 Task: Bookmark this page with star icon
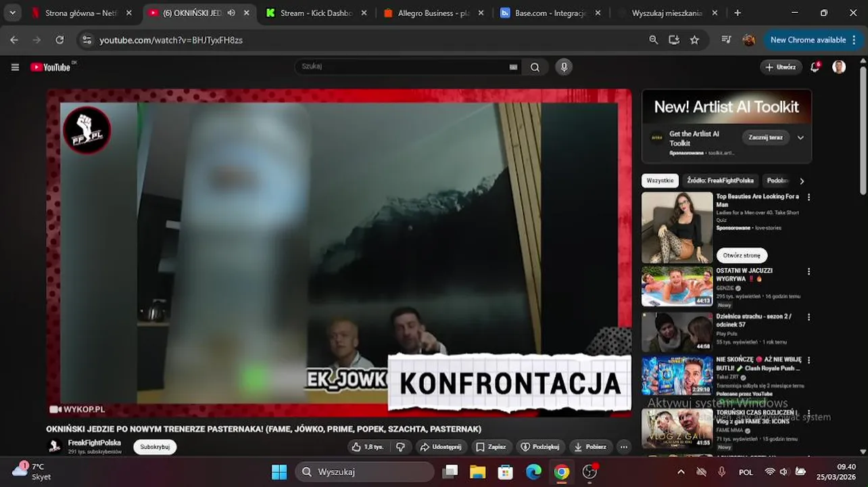(694, 40)
